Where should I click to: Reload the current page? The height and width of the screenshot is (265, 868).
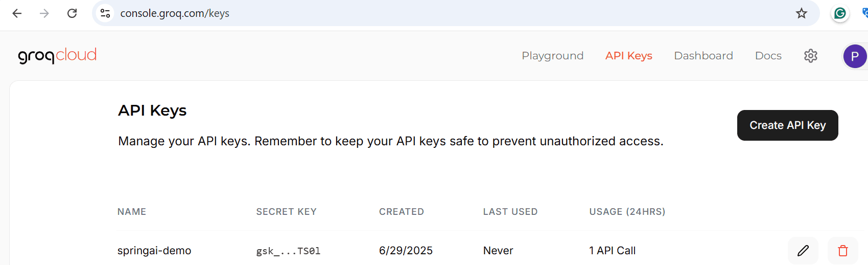(x=72, y=13)
